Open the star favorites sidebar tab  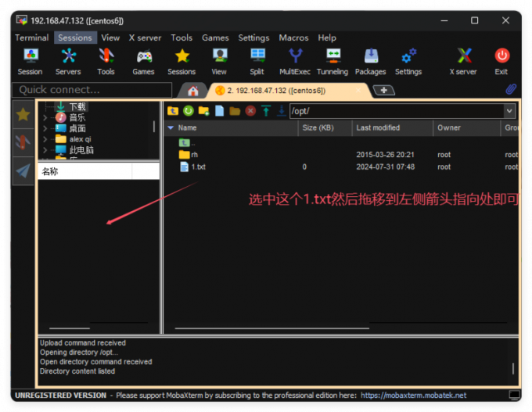[23, 114]
